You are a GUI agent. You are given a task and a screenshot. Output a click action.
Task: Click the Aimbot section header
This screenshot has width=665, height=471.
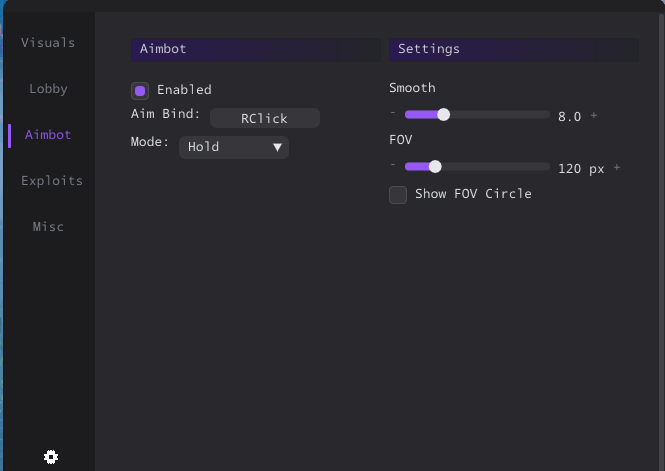256,50
